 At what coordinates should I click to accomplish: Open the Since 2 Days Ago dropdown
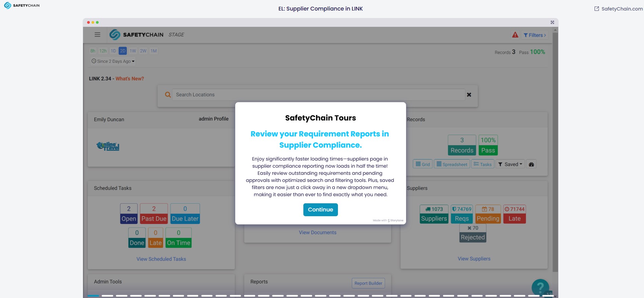click(x=113, y=61)
